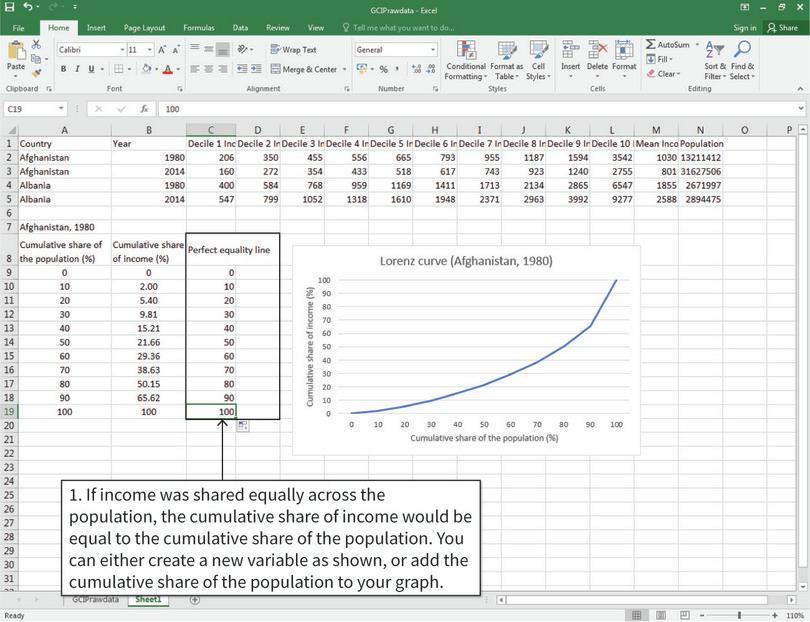
Task: Open the GCIPrawdata sheet tab
Action: [95, 599]
